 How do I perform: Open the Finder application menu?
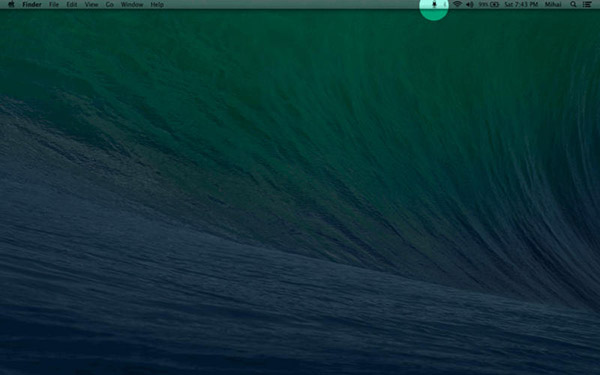32,5
